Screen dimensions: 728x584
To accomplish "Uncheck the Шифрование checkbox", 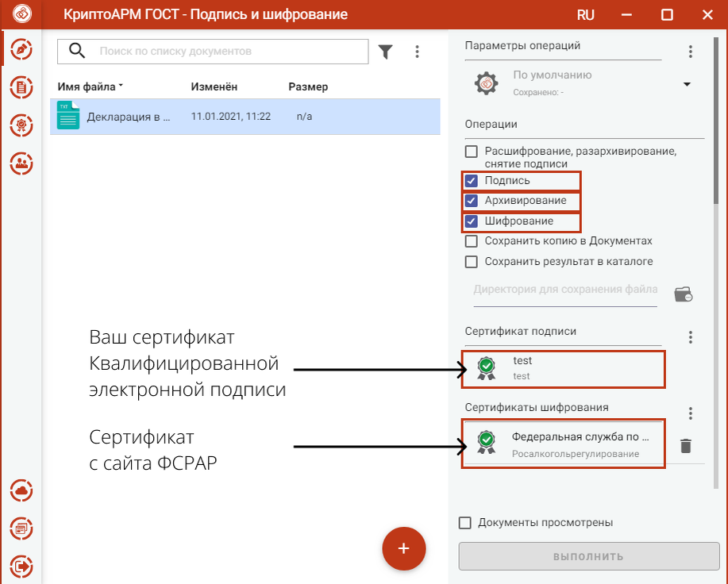I will (x=472, y=221).
